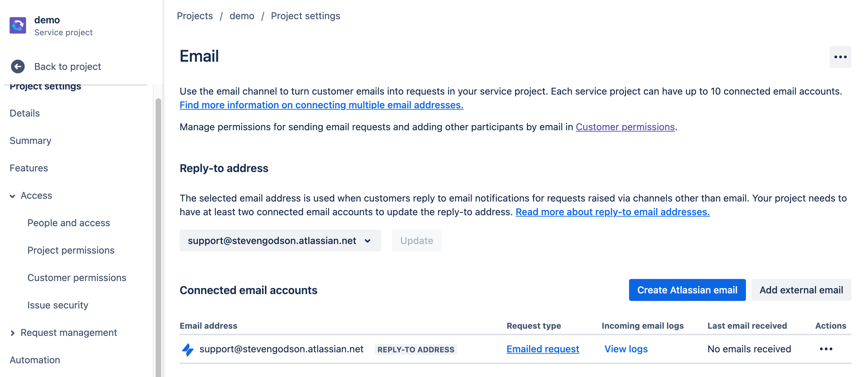
Task: Click Last email received column header
Action: click(x=747, y=326)
